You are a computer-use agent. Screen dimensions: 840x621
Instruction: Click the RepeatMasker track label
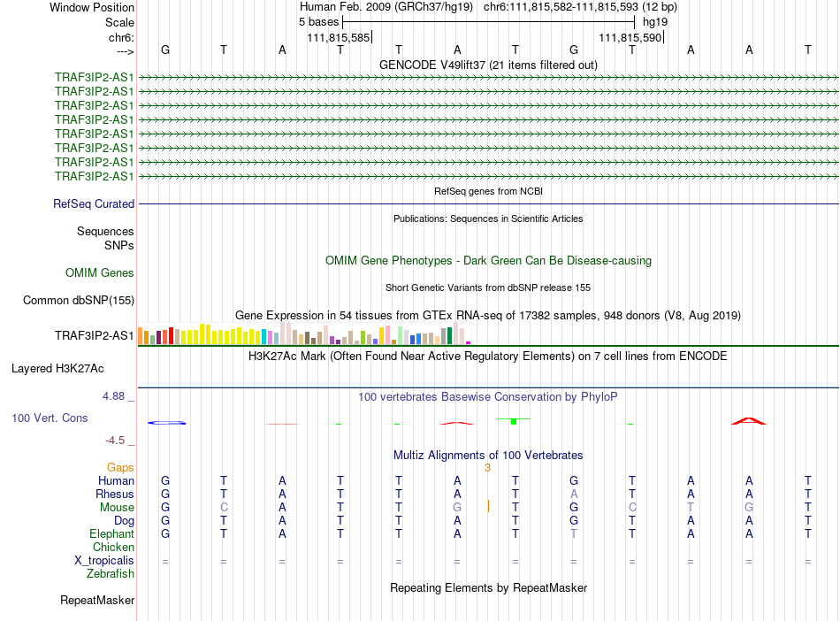pyautogui.click(x=97, y=601)
